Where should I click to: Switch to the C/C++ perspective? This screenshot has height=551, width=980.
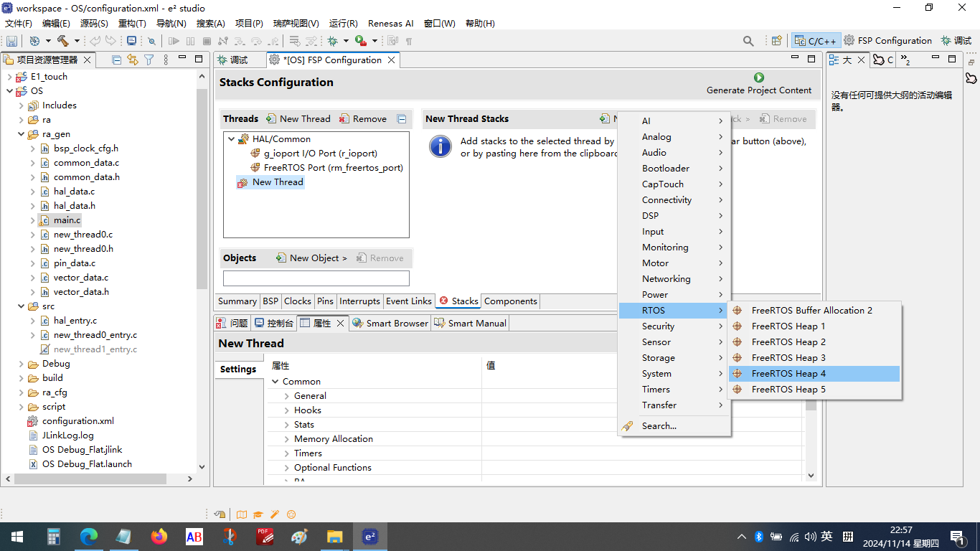point(815,41)
